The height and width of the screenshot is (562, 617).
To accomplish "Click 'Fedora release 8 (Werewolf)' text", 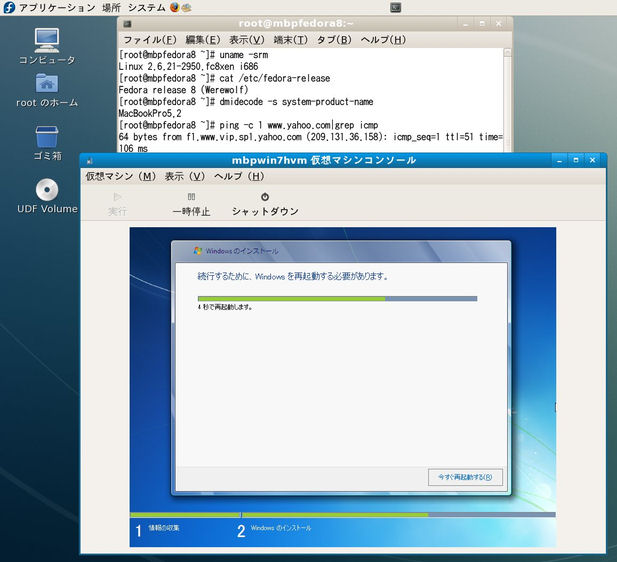I will [x=183, y=90].
